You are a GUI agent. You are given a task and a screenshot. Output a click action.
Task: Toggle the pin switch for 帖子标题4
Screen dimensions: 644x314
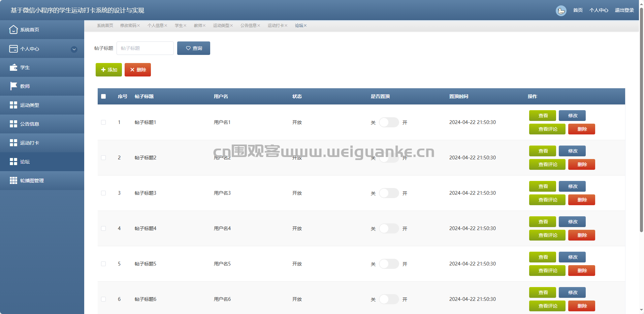click(x=389, y=228)
